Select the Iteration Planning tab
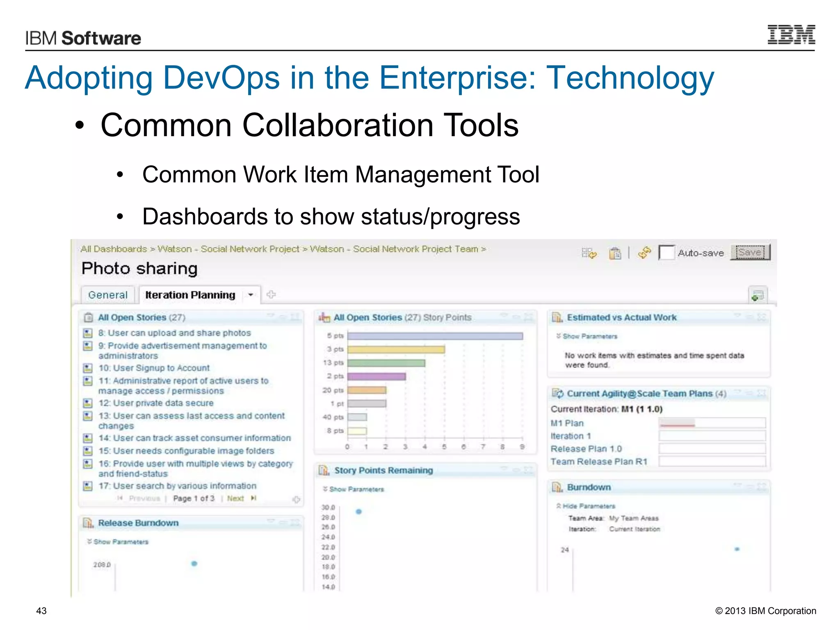The width and height of the screenshot is (840, 630). pos(190,295)
